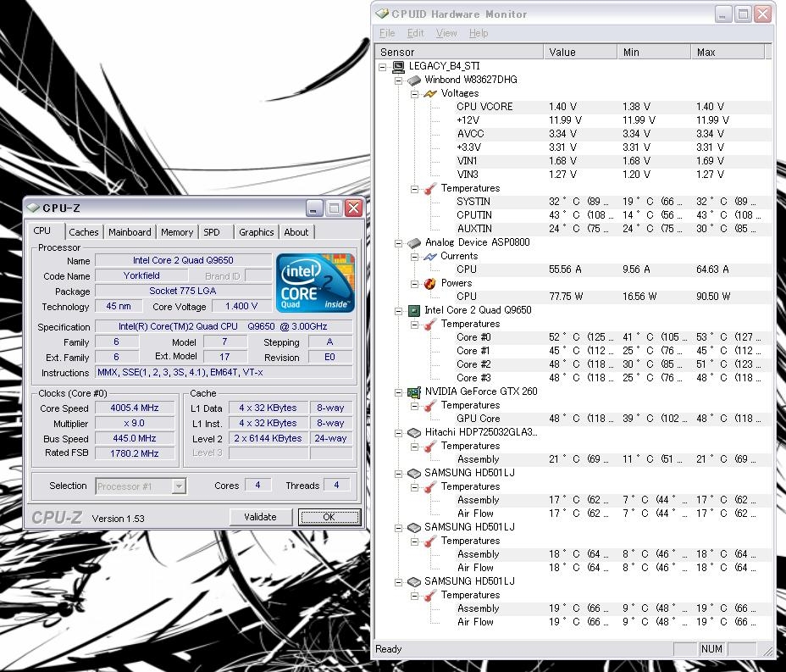
Task: Close the CPU-Z window
Action: 354,208
